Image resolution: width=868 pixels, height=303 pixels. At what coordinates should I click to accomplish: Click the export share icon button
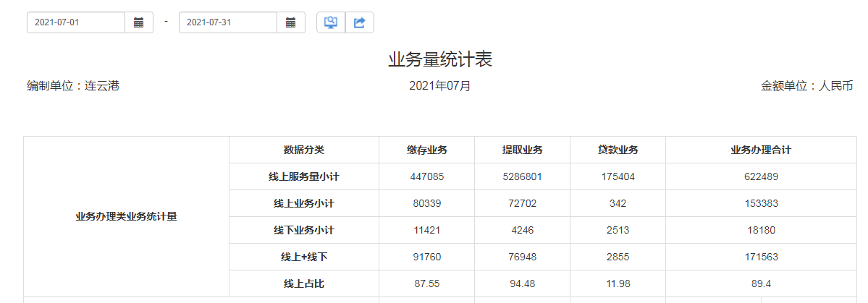point(360,22)
